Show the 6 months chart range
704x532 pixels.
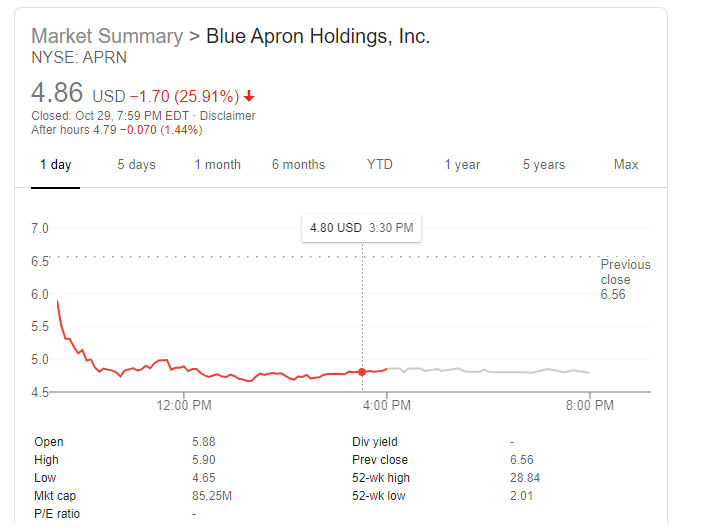pyautogui.click(x=298, y=165)
